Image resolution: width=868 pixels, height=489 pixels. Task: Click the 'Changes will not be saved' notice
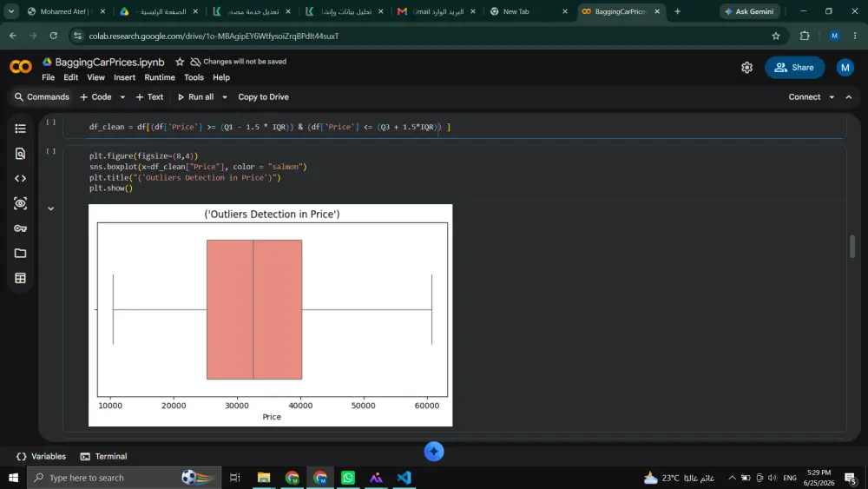click(x=238, y=62)
